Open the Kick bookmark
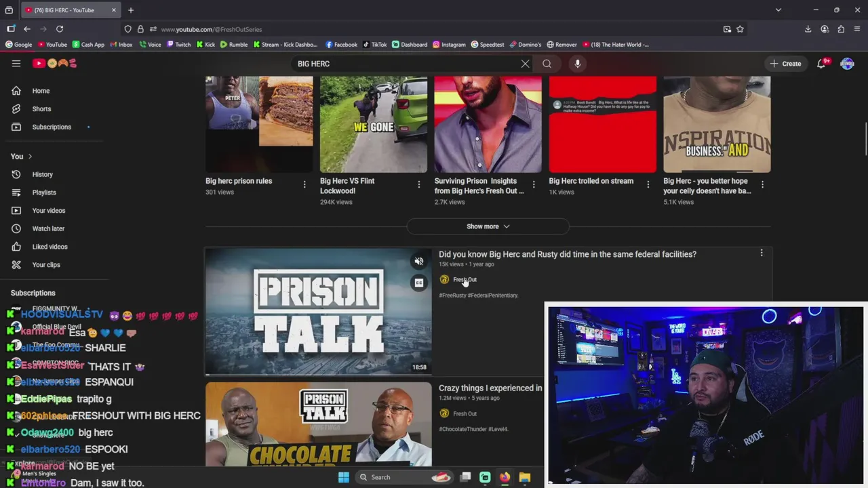868x488 pixels. [205, 45]
